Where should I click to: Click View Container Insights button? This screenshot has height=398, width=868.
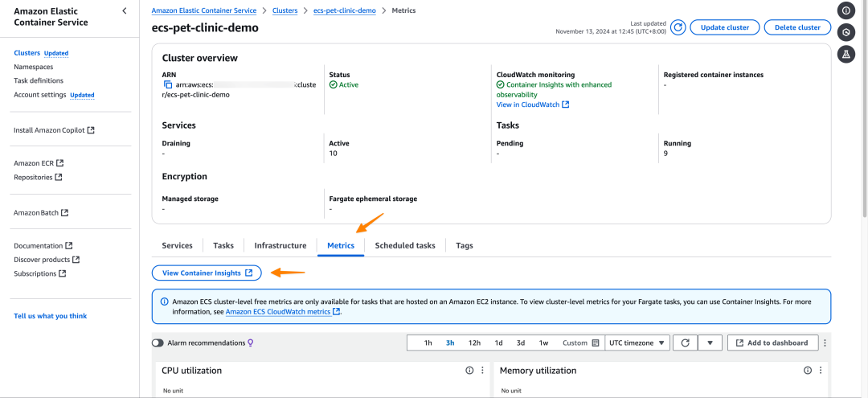coord(207,273)
